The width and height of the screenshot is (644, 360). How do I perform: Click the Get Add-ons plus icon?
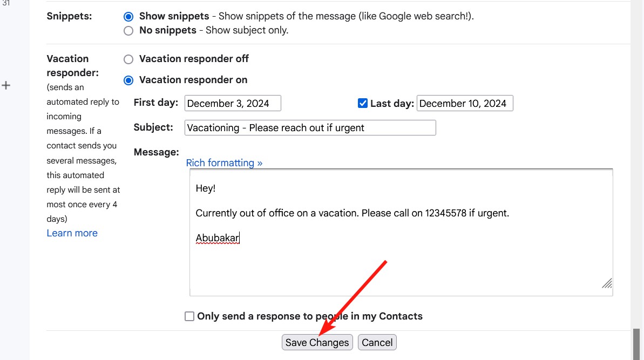tap(6, 85)
